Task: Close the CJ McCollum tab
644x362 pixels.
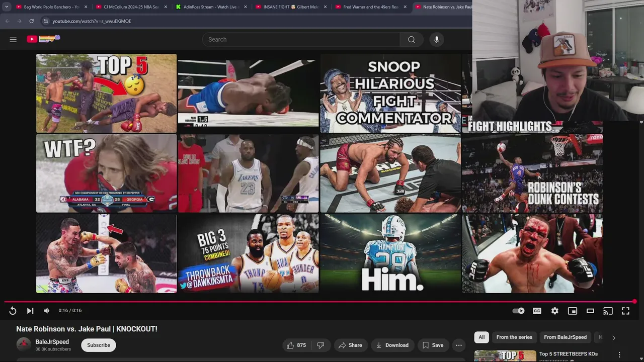Action: click(166, 7)
